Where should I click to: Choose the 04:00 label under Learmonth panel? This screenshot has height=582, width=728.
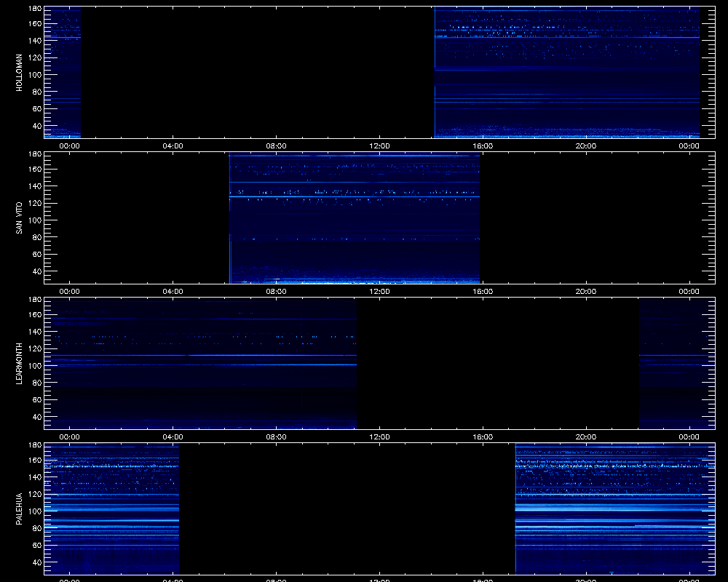coord(173,436)
